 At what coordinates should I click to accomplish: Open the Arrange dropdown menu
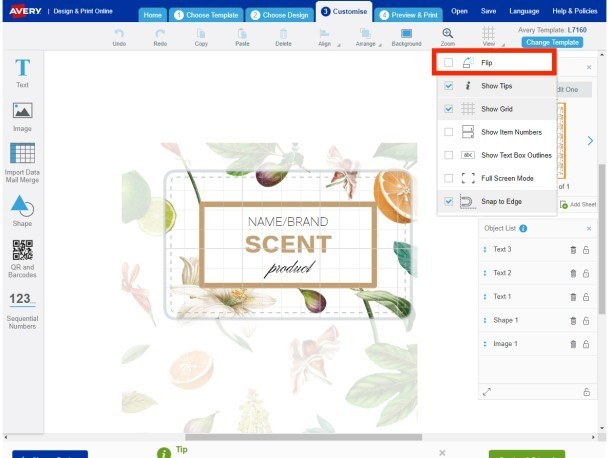[365, 37]
